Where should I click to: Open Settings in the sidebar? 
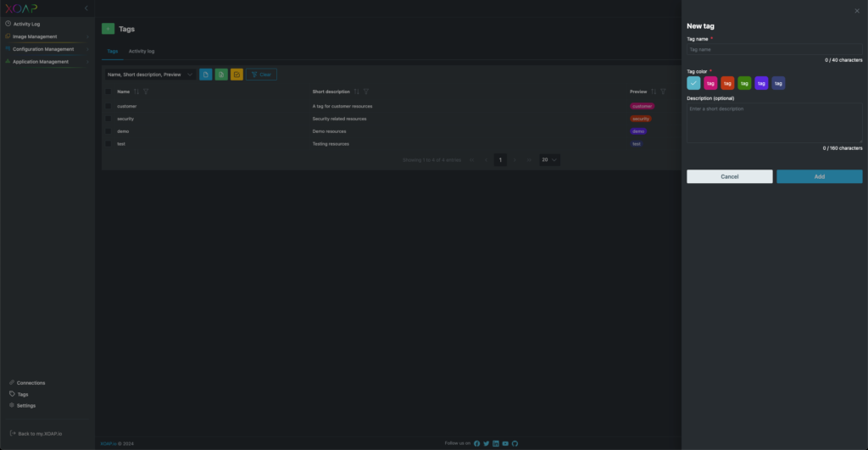point(26,405)
